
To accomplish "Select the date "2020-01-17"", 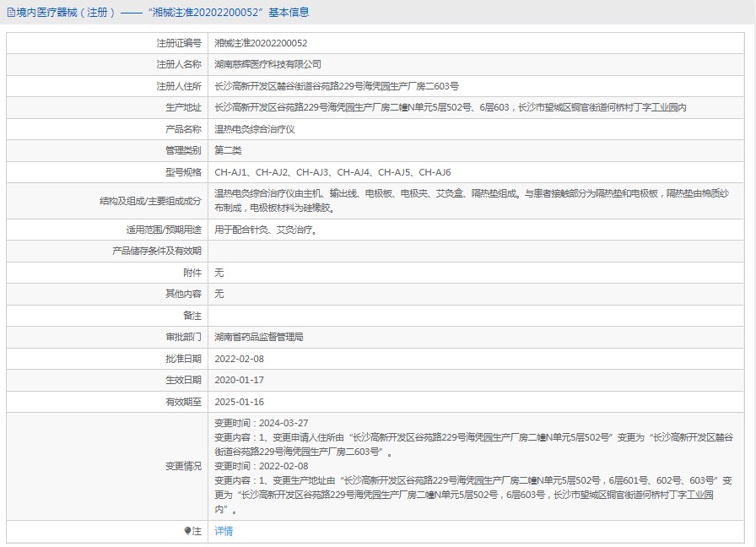I will tap(239, 380).
